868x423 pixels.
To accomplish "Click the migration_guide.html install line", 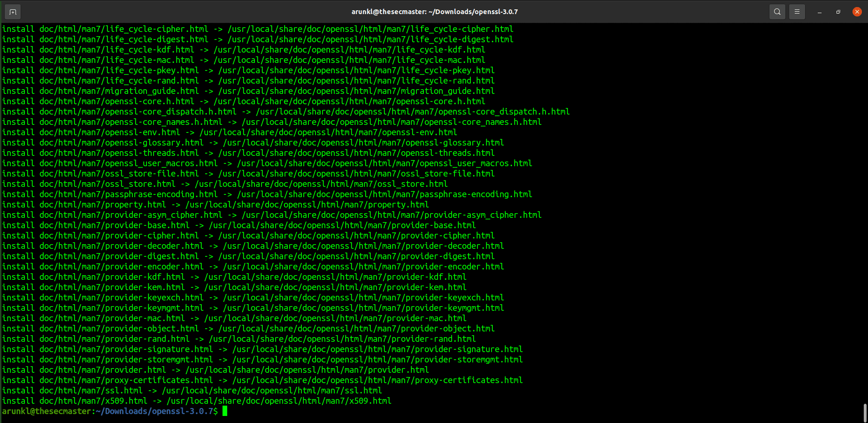I will pos(248,91).
